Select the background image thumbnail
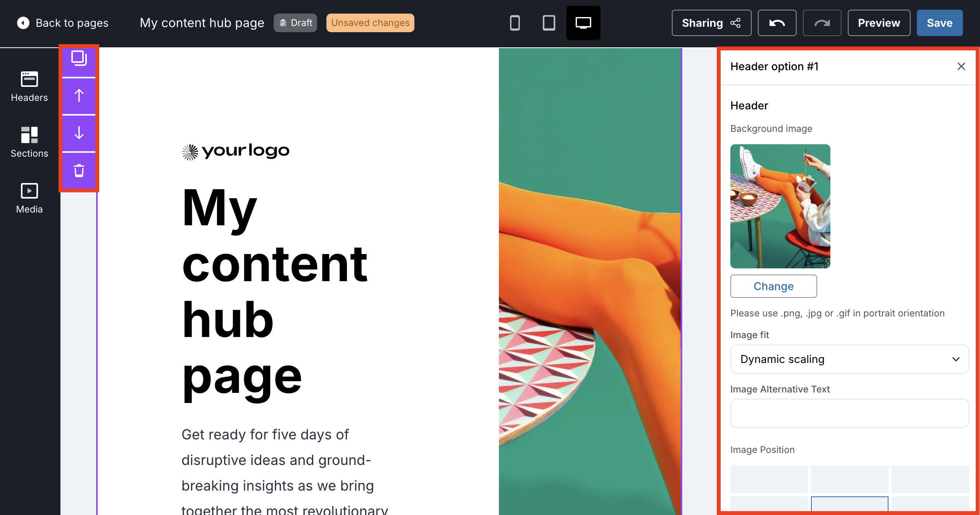Viewport: 980px width, 515px height. tap(780, 206)
